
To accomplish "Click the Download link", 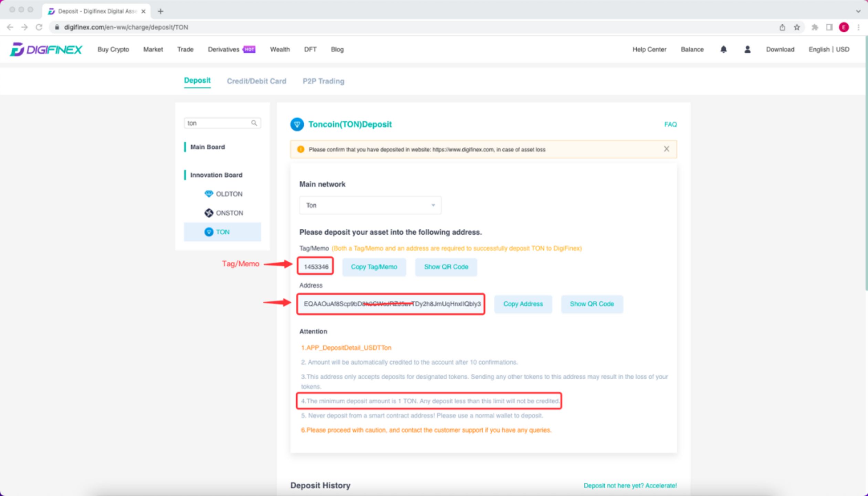I will click(x=780, y=50).
